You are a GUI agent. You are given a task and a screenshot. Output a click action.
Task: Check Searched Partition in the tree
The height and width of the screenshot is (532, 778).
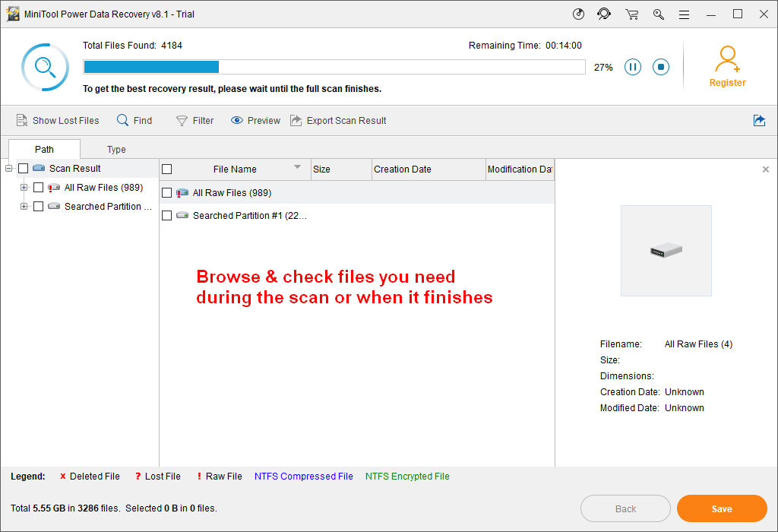[x=38, y=207]
